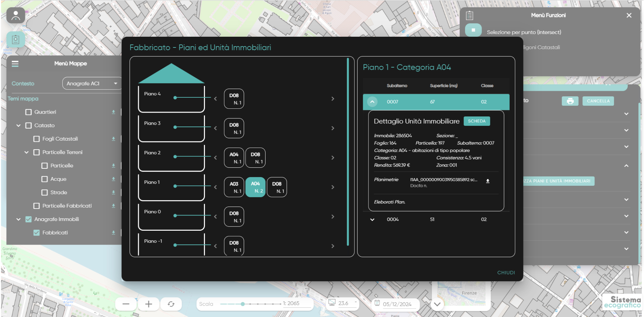Expand the bottom map toolbar chevron

coord(437,304)
